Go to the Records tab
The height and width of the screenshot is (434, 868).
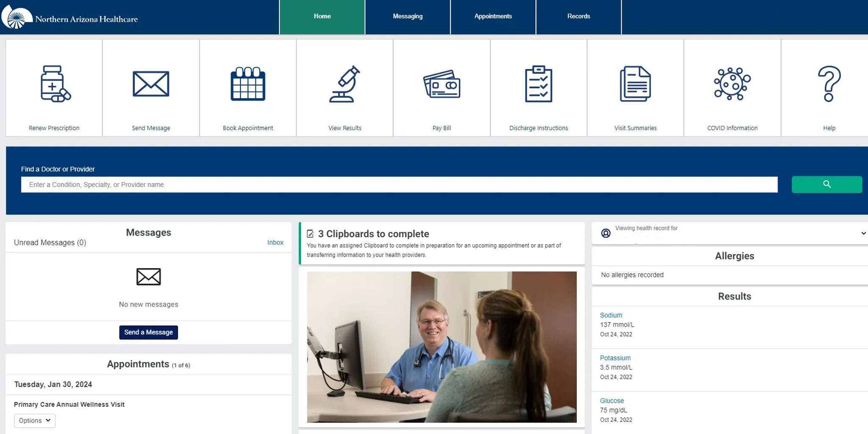coord(579,17)
